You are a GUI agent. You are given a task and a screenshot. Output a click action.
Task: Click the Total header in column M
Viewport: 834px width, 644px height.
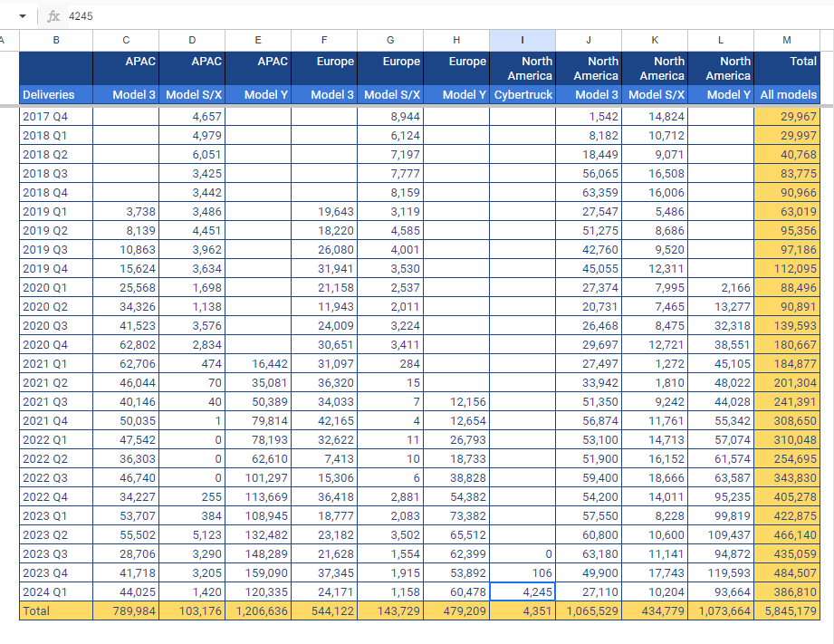[787, 68]
